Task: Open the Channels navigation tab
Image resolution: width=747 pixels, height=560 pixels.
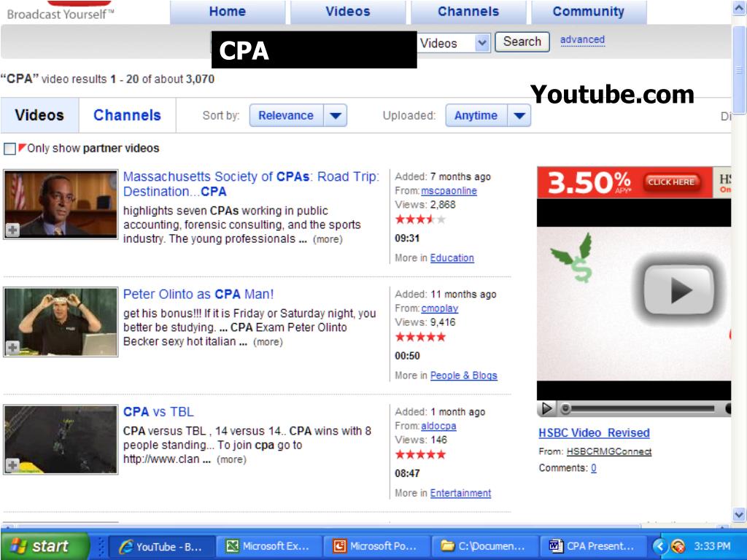Action: click(x=468, y=12)
